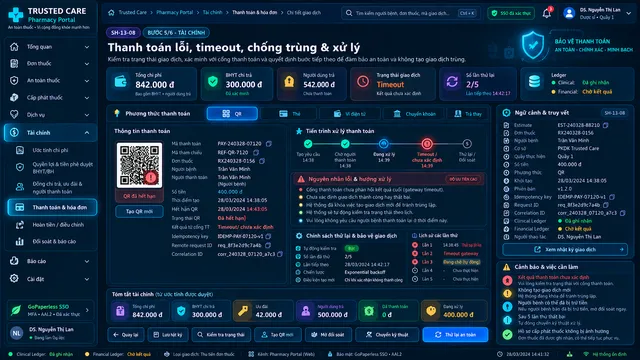Click the Thử lại an toàn button
This screenshot has width=640, height=360.
455,334
